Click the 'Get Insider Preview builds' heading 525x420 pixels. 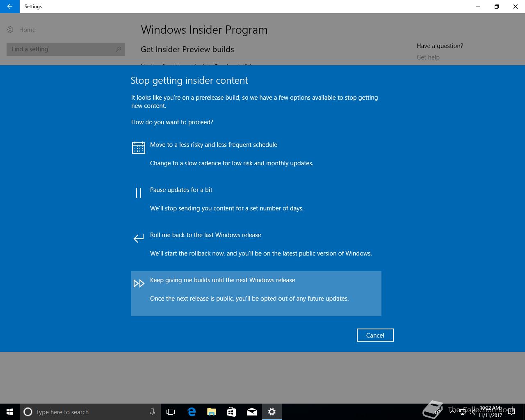pos(187,49)
